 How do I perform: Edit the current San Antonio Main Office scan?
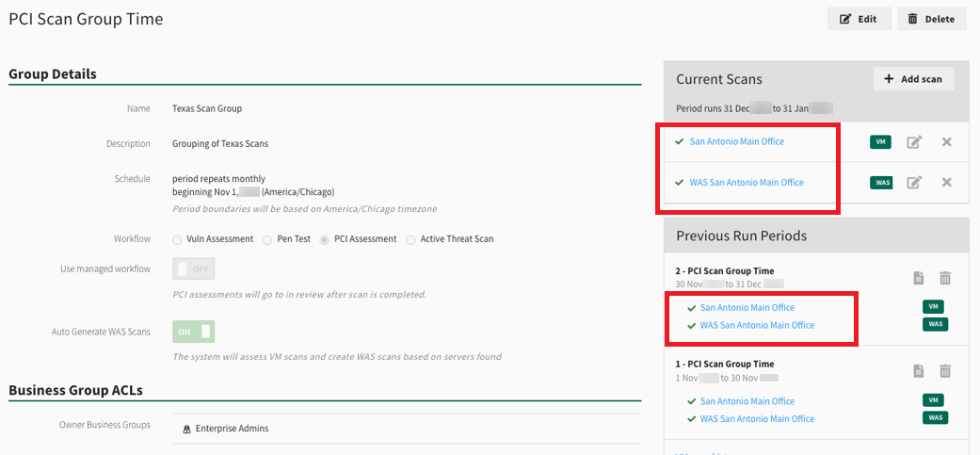pos(913,142)
